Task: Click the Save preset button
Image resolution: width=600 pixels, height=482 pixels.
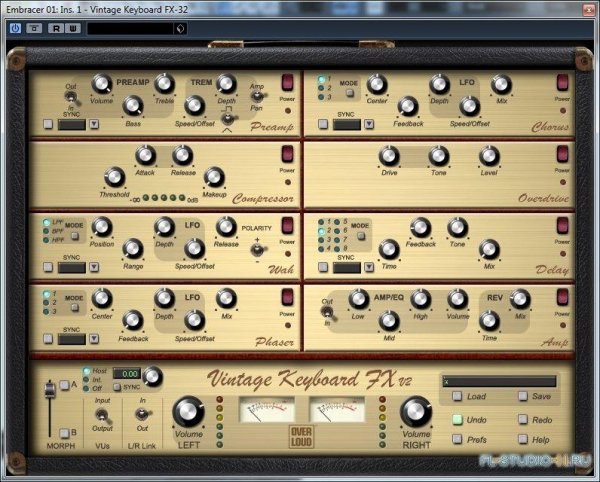Action: (x=523, y=396)
